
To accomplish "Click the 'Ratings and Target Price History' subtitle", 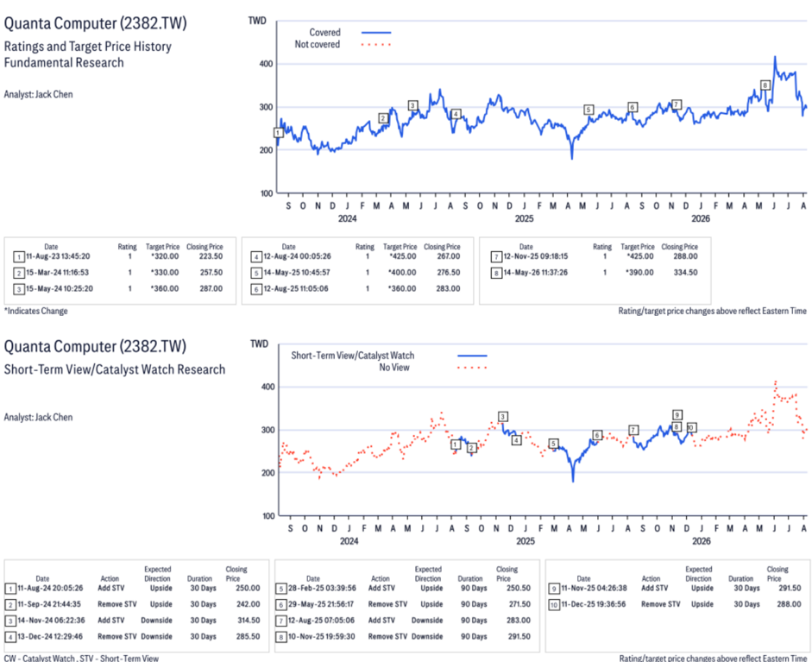I will (x=87, y=47).
